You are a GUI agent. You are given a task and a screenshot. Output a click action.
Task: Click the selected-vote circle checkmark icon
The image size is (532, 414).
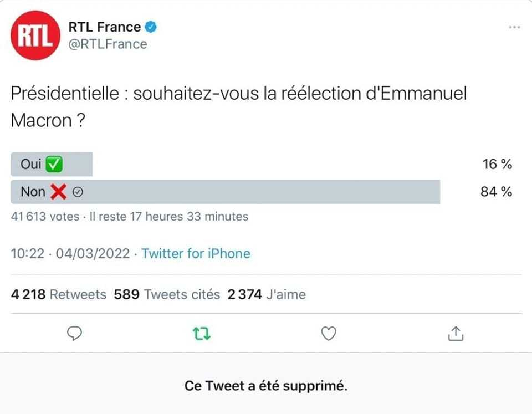[x=78, y=192]
